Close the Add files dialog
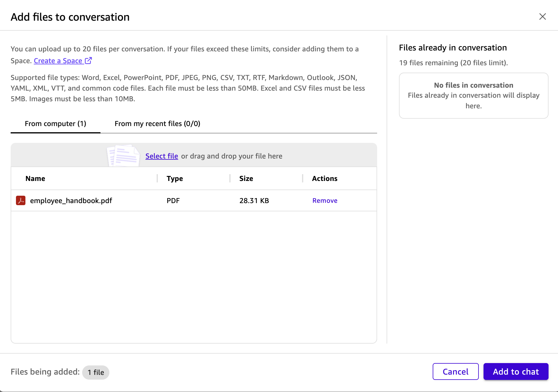Screen dimensions: 558x392 pos(542,17)
